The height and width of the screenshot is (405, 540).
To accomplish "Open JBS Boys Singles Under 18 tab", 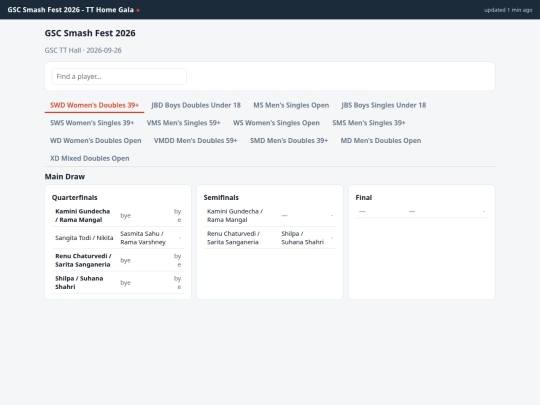I will tap(384, 105).
